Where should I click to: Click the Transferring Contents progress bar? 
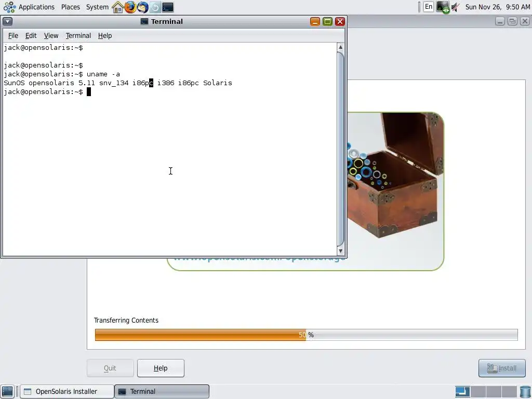[x=306, y=335]
